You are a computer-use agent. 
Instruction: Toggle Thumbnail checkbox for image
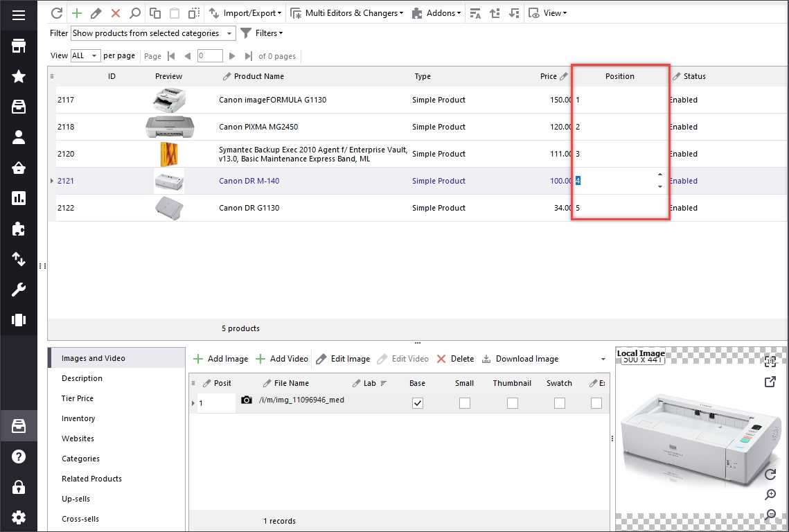pos(512,403)
